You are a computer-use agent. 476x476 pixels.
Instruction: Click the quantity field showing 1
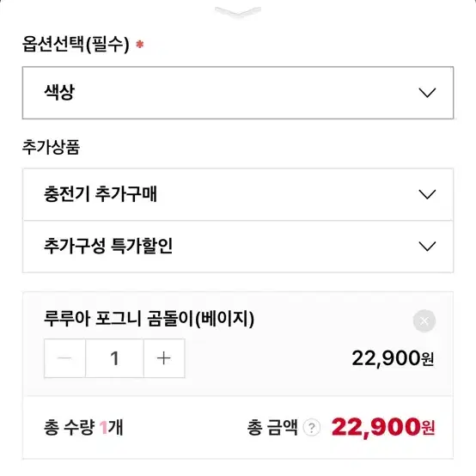114,358
